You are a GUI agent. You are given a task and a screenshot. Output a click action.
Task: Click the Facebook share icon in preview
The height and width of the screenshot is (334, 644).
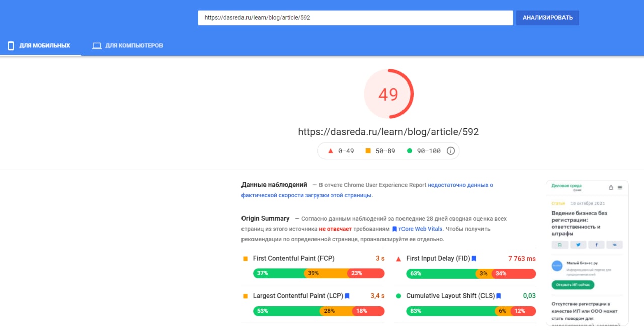[596, 245]
